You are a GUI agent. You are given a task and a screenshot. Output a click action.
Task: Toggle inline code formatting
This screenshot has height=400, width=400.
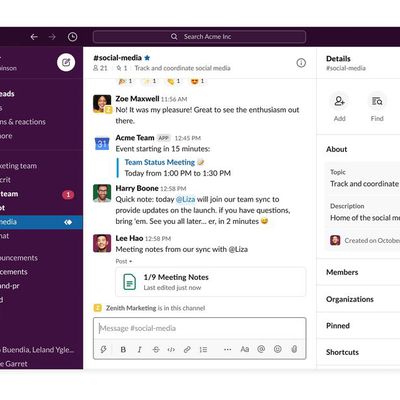171,349
